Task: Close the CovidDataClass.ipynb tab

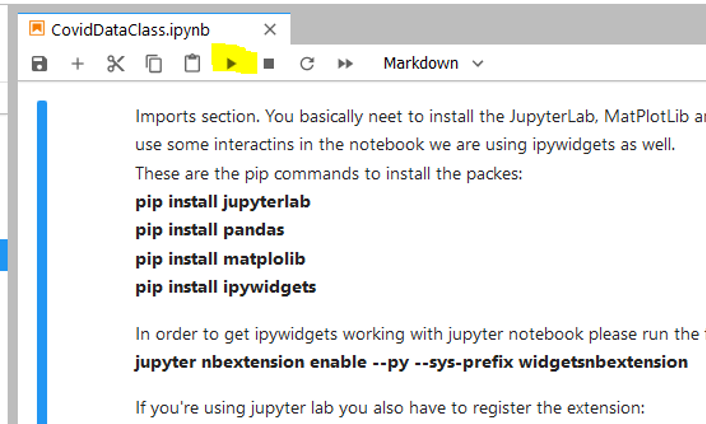Action: point(271,30)
